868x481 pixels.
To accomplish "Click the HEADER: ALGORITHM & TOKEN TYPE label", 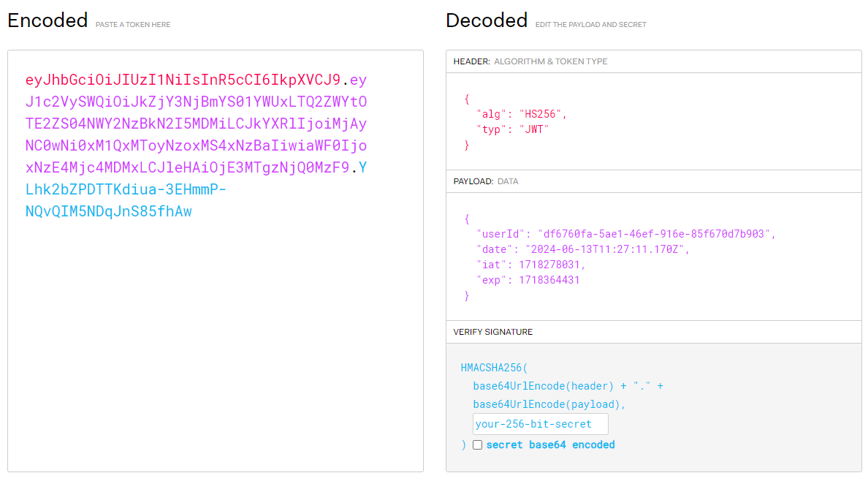I will coord(530,61).
